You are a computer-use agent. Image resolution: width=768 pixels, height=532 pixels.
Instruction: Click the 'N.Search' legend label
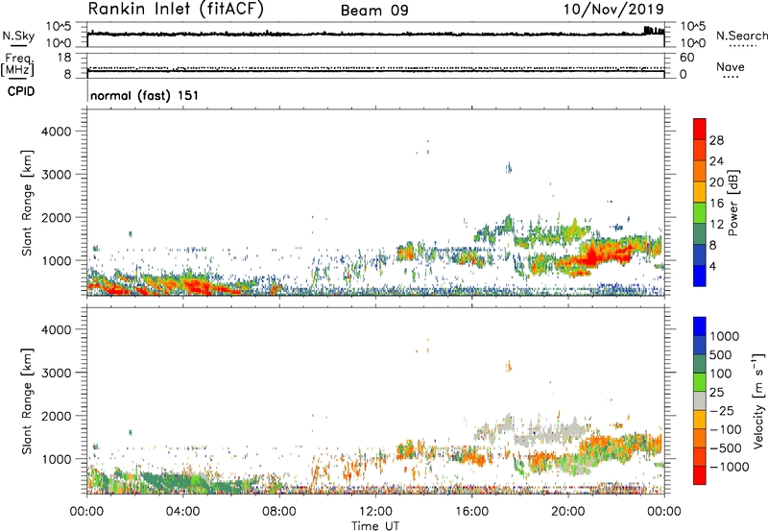(x=742, y=36)
